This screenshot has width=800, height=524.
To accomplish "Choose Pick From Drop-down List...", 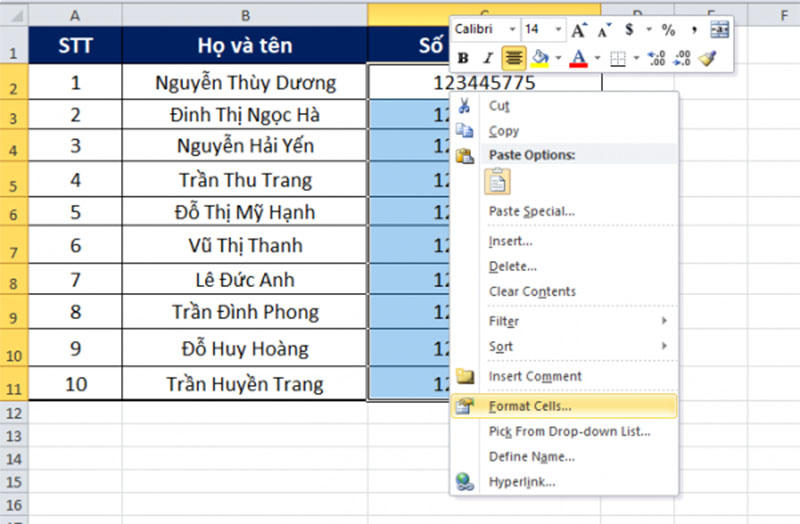I will [564, 432].
